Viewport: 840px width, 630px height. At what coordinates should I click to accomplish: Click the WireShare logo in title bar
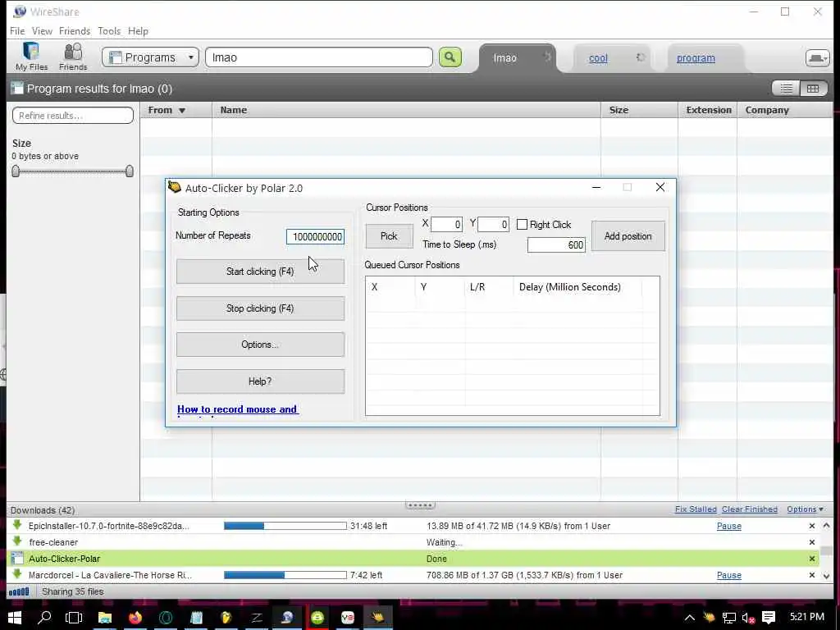(x=20, y=11)
